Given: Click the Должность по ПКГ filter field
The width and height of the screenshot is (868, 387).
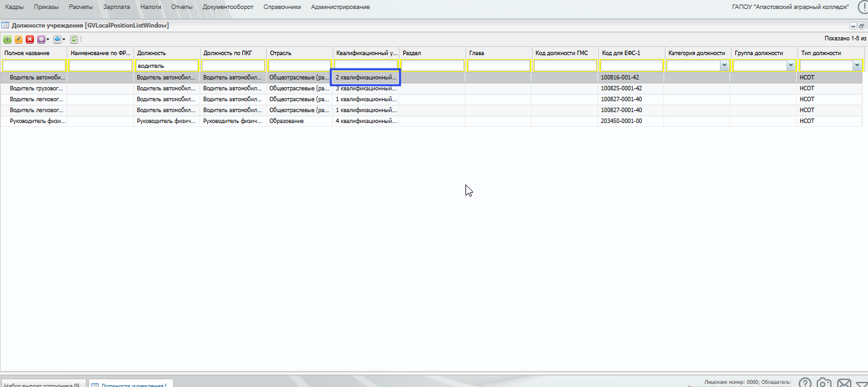Looking at the screenshot, I should 233,65.
